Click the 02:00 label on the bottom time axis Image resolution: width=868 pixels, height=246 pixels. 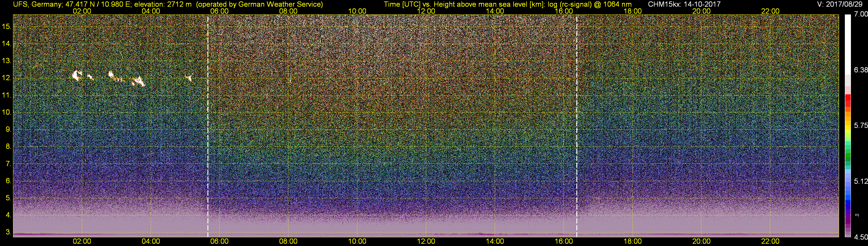[x=82, y=241]
